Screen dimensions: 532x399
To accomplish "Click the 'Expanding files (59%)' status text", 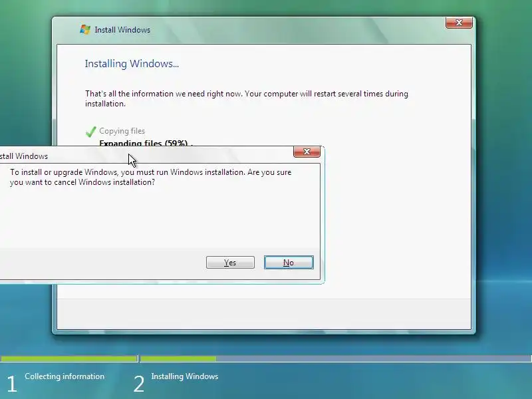I will tap(146, 143).
